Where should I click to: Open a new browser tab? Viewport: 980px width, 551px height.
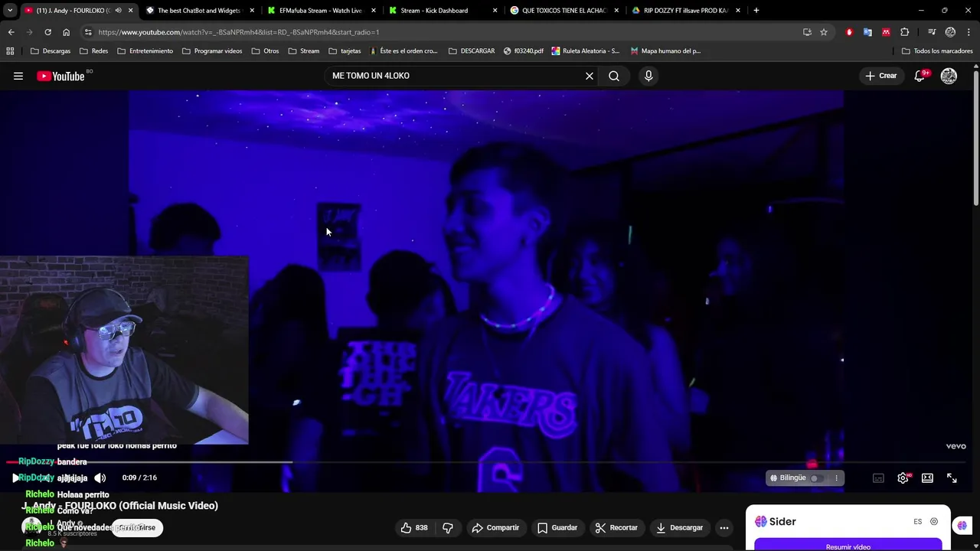[756, 11]
